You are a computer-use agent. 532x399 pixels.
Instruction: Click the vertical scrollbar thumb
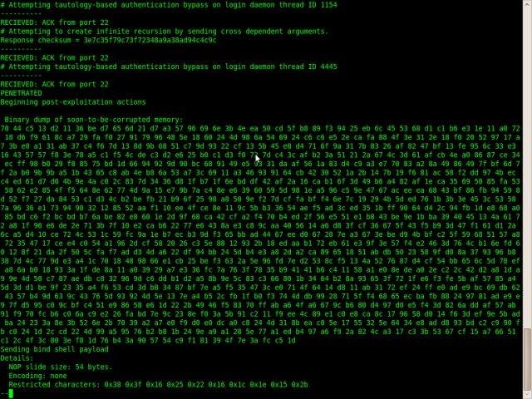[x=528, y=360]
